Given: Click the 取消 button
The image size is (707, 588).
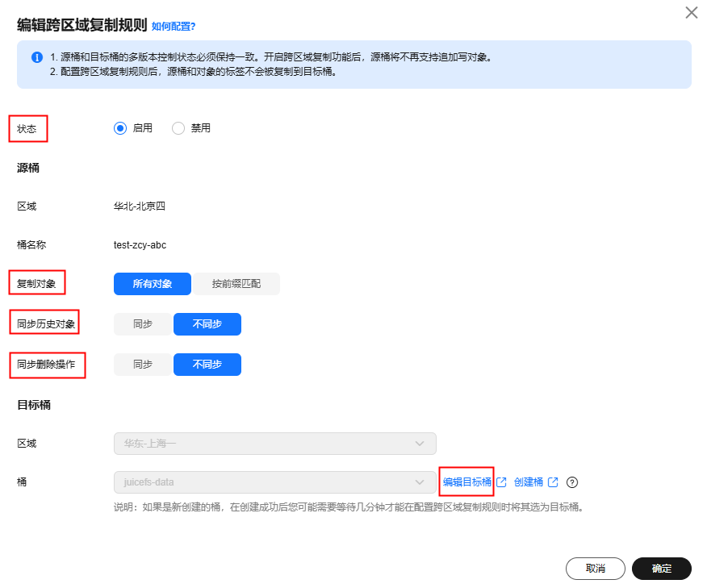Looking at the screenshot, I should 595,569.
